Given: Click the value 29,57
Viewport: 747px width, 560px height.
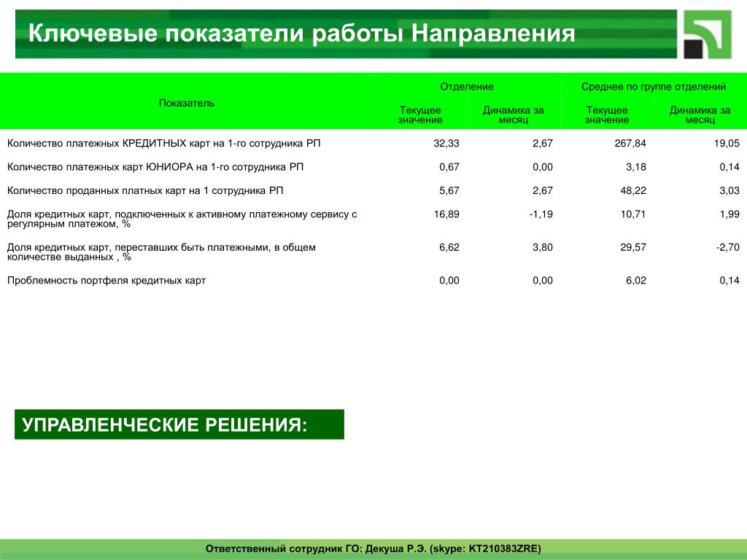Looking at the screenshot, I should 633,248.
